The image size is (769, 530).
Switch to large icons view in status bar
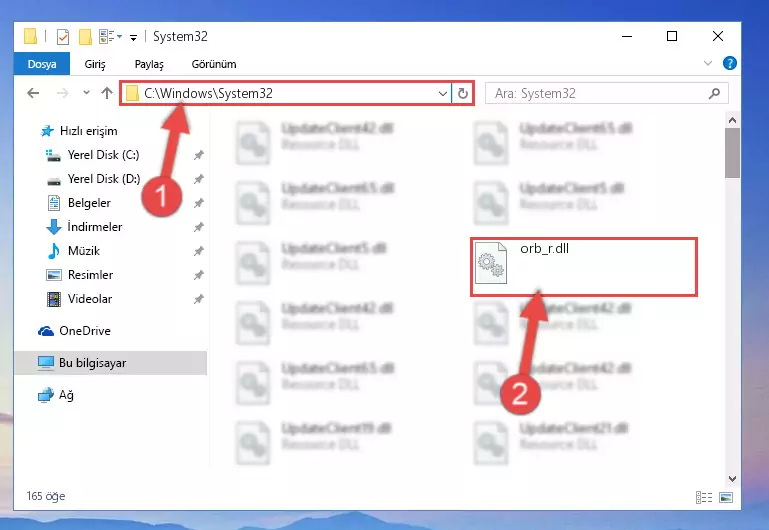[x=726, y=498]
